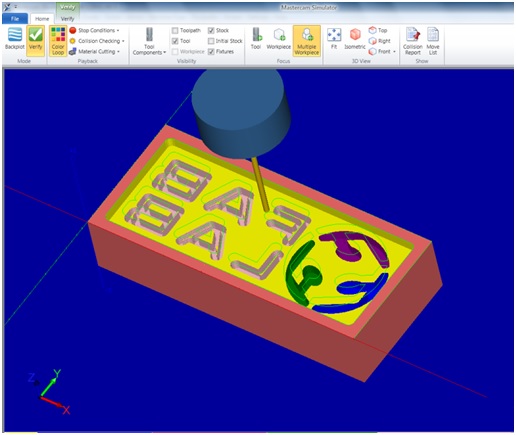Switch to Backplot mode
The height and width of the screenshot is (435, 516).
(x=15, y=39)
